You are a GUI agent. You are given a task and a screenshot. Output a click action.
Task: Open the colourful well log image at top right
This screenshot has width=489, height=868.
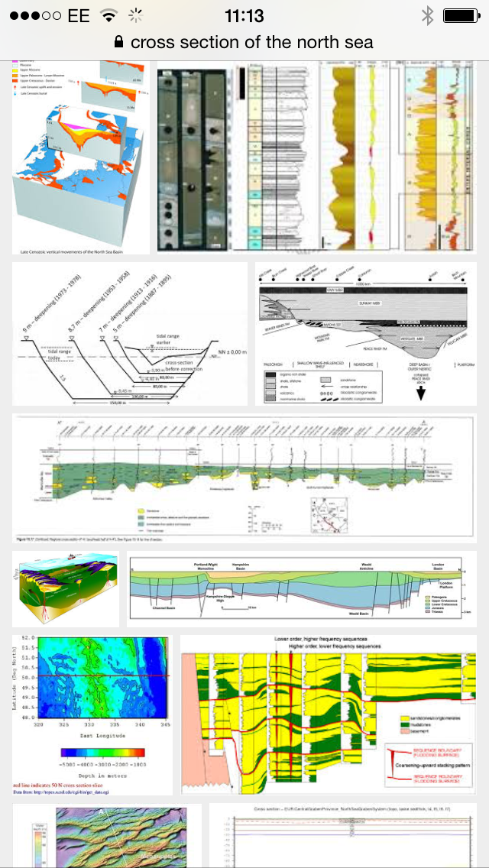438,159
